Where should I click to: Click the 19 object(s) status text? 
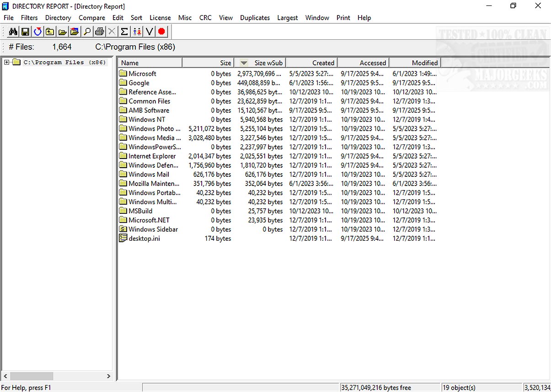coord(459,387)
